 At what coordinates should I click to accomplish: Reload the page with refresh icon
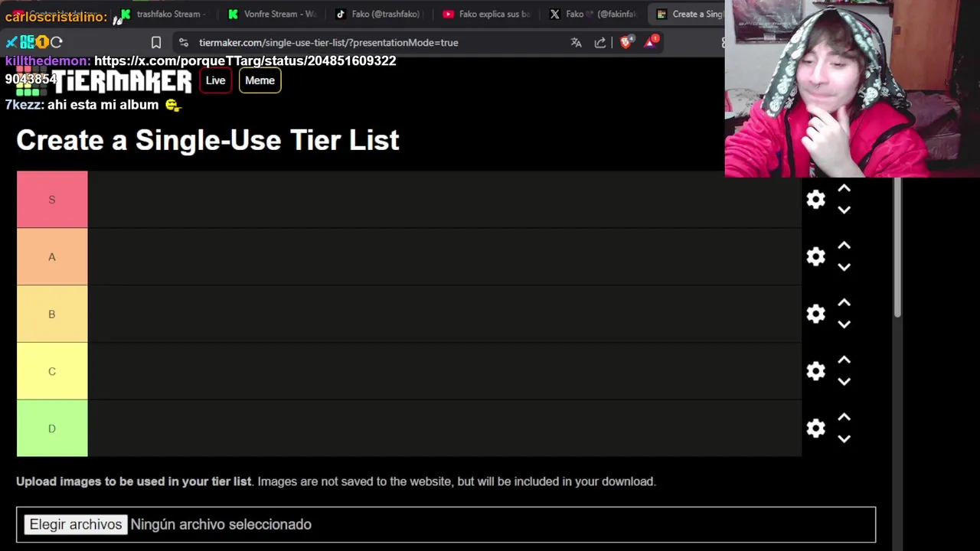click(56, 42)
